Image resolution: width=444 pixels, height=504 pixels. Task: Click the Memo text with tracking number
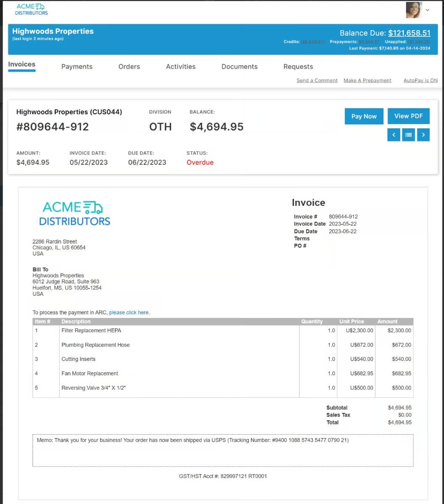click(192, 440)
